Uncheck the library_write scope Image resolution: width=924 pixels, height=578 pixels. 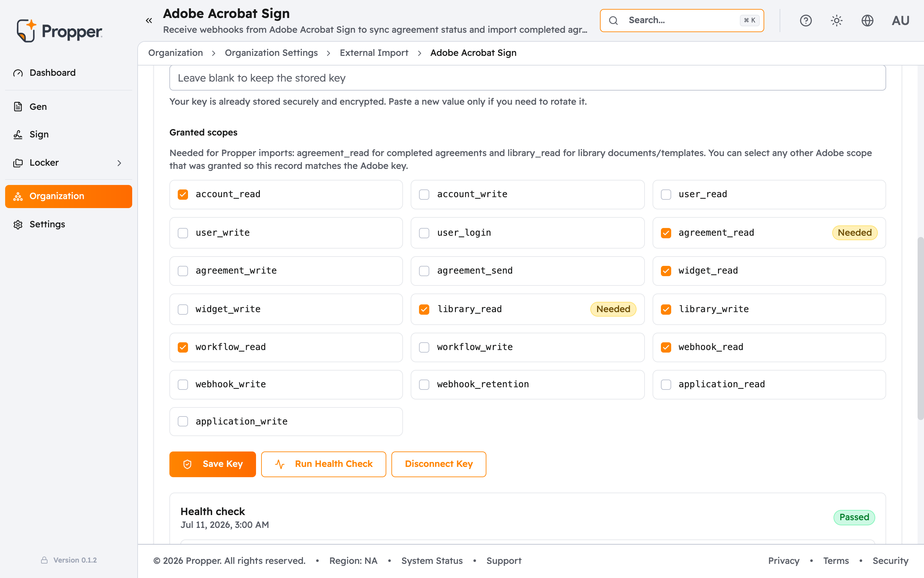(x=666, y=309)
